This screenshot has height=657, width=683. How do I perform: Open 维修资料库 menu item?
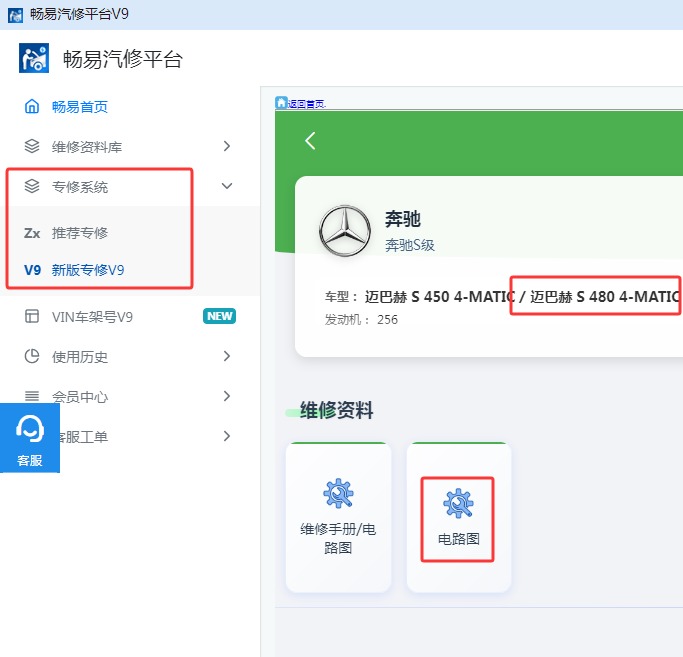(87, 147)
